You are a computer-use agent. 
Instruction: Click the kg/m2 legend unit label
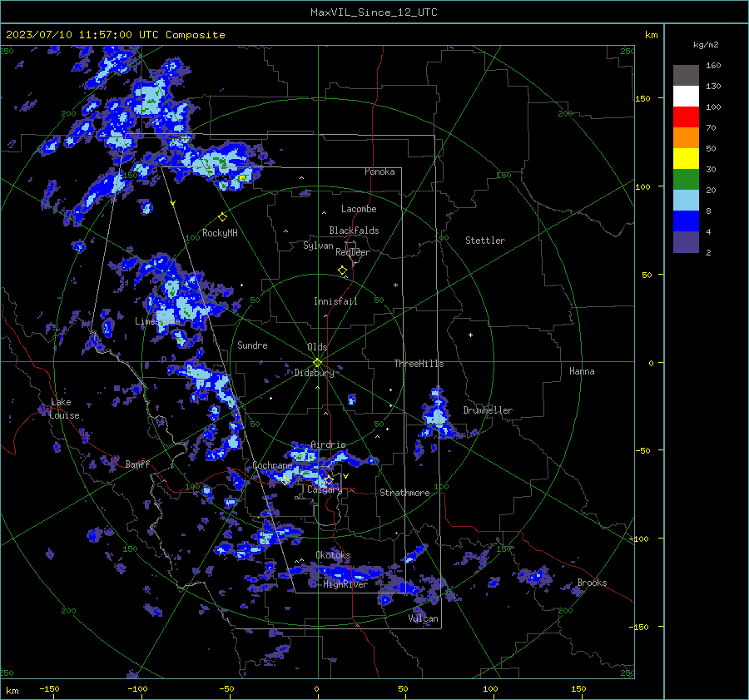[x=706, y=45]
